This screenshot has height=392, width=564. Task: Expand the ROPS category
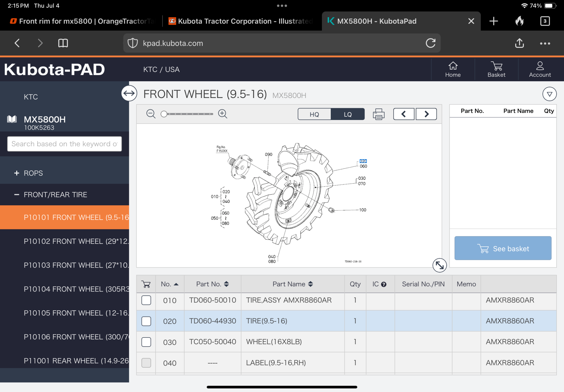pos(17,173)
